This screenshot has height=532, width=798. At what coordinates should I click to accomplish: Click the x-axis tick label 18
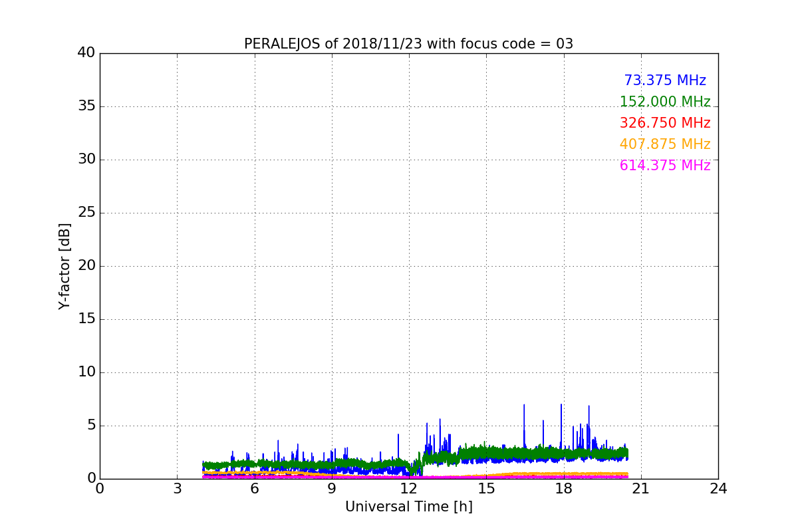(x=563, y=489)
